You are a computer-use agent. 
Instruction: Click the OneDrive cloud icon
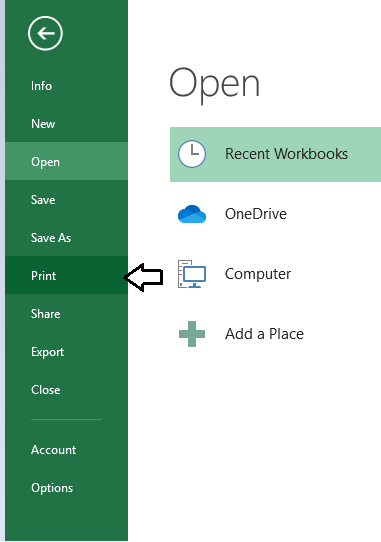coord(192,214)
